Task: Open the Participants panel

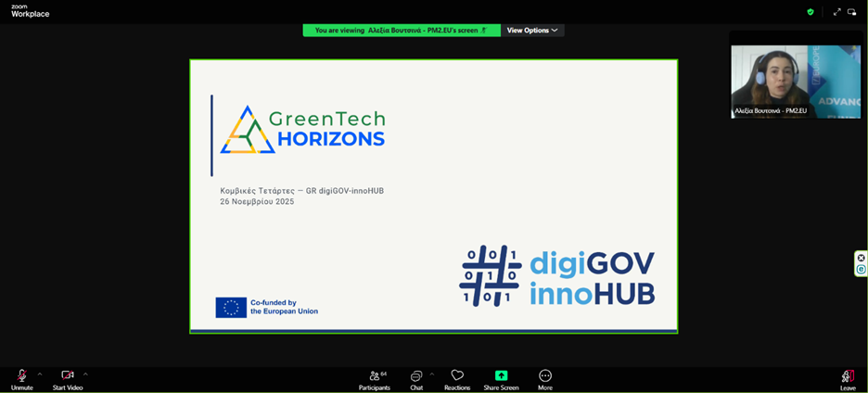Action: point(375,378)
